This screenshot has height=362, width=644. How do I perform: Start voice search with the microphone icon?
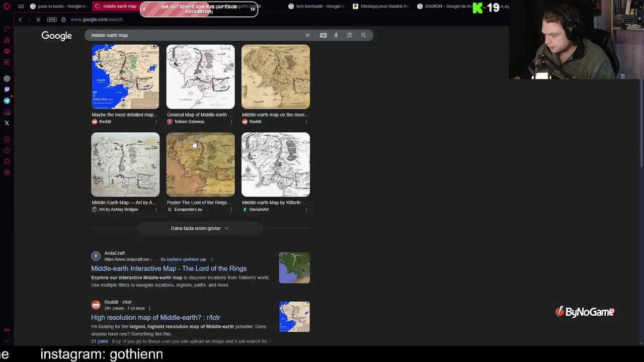coord(336,35)
